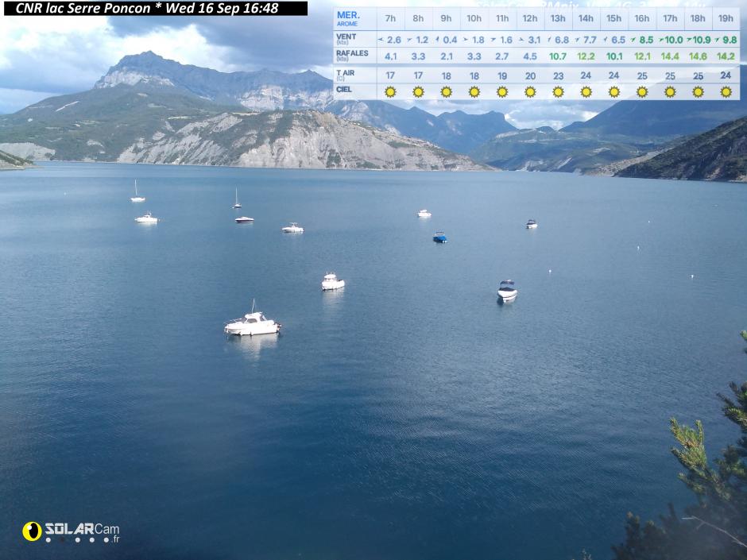Click the gust value 12.2 at 14h
Viewport: 747px width, 560px height.
pyautogui.click(x=586, y=56)
